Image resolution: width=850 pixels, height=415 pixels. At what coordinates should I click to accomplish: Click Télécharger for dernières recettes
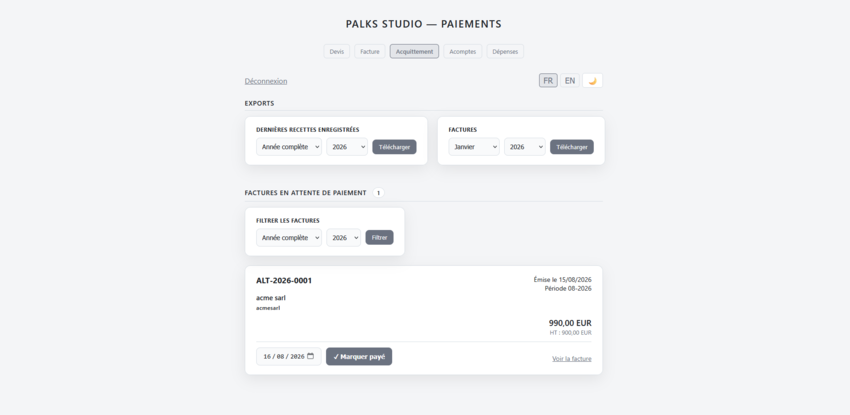(x=394, y=147)
